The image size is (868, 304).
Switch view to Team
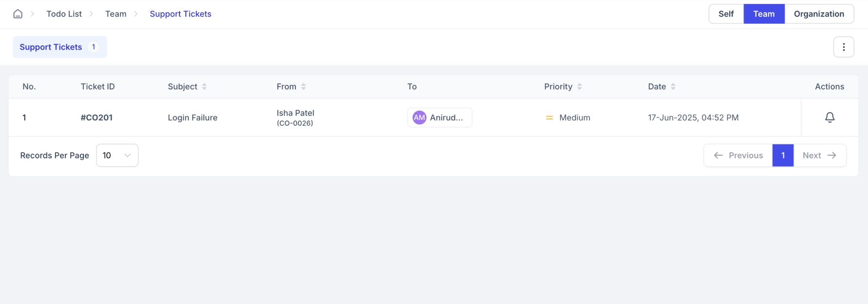tap(764, 14)
